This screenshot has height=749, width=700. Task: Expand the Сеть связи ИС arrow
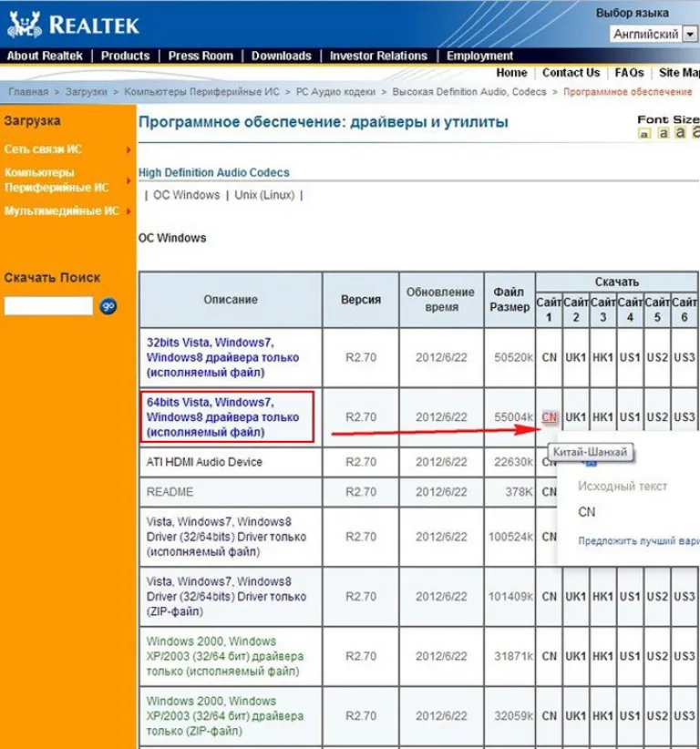(129, 150)
